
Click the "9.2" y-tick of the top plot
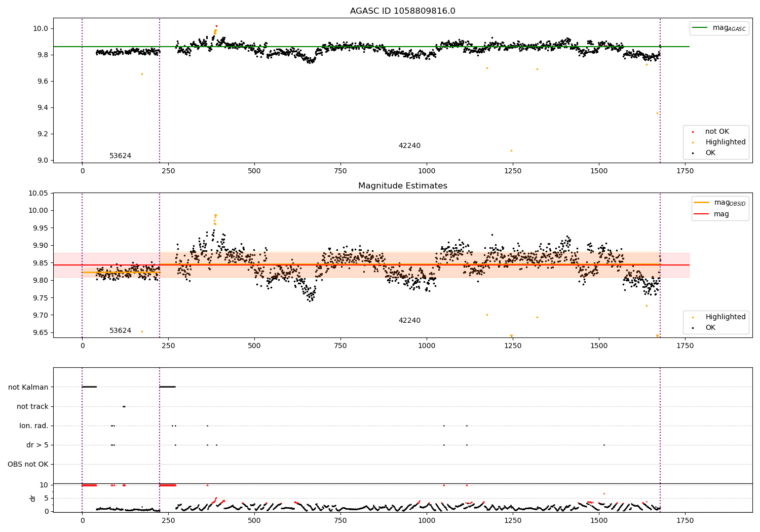coord(43,134)
